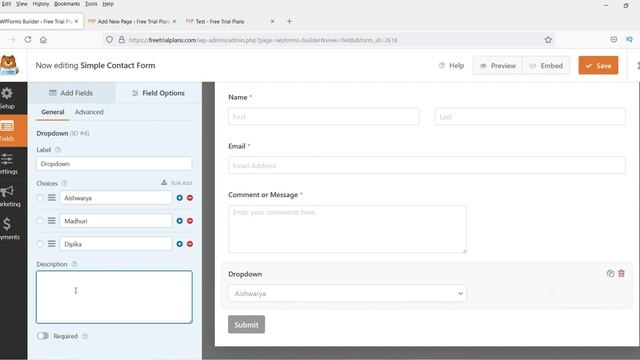The width and height of the screenshot is (640, 360).
Task: Save the form
Action: pyautogui.click(x=598, y=65)
